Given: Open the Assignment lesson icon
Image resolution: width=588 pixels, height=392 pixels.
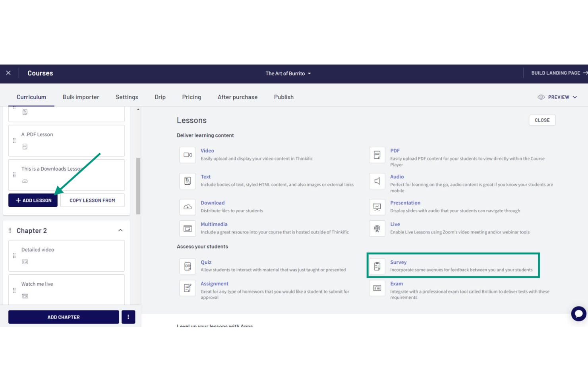Looking at the screenshot, I should click(188, 288).
